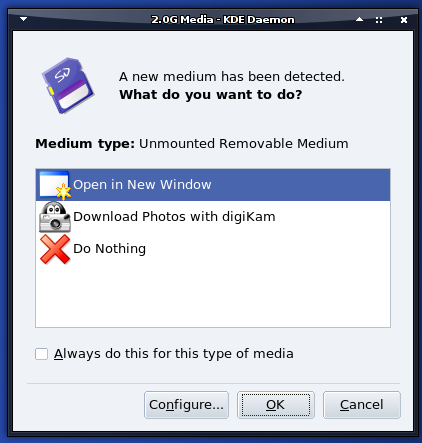This screenshot has height=443, width=422.
Task: Enable the Always do this checkbox
Action: [x=41, y=354]
